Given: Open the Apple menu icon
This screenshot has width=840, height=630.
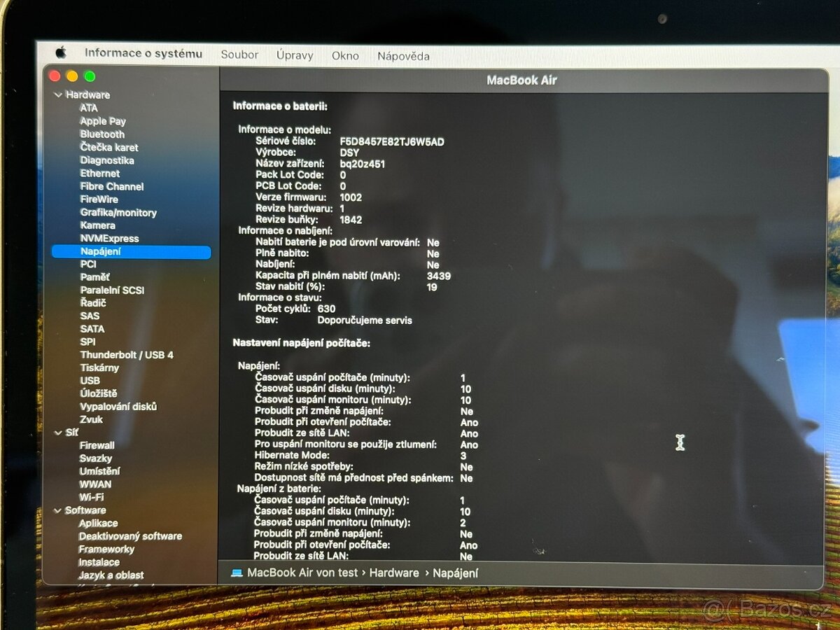Looking at the screenshot, I should (61, 52).
